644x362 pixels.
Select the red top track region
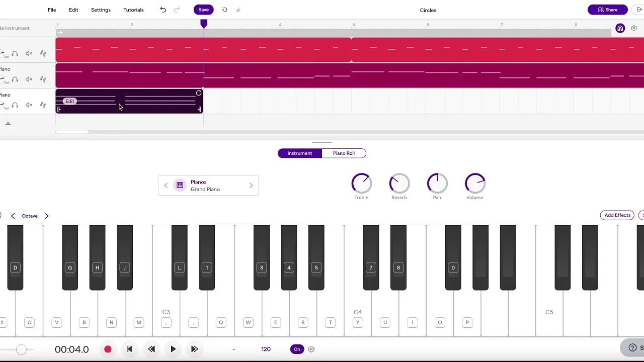click(x=203, y=49)
